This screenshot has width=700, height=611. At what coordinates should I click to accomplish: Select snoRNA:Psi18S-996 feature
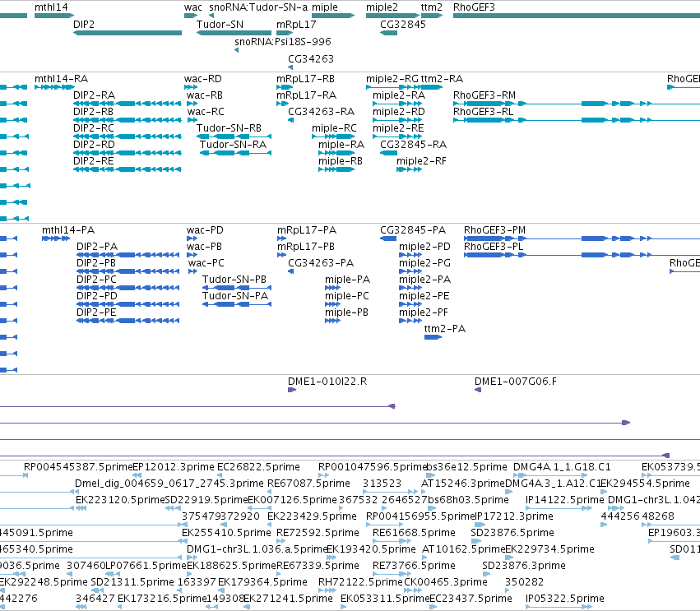(x=236, y=50)
